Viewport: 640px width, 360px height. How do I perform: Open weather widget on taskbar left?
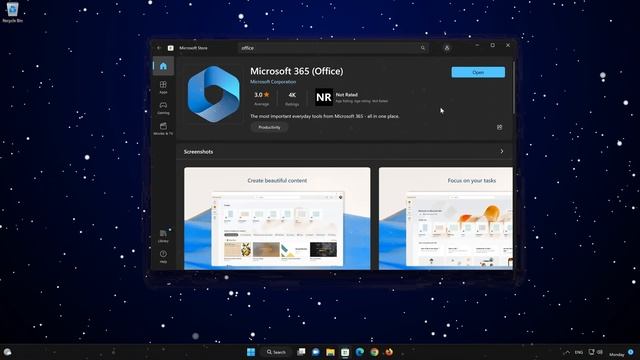pyautogui.click(x=7, y=352)
